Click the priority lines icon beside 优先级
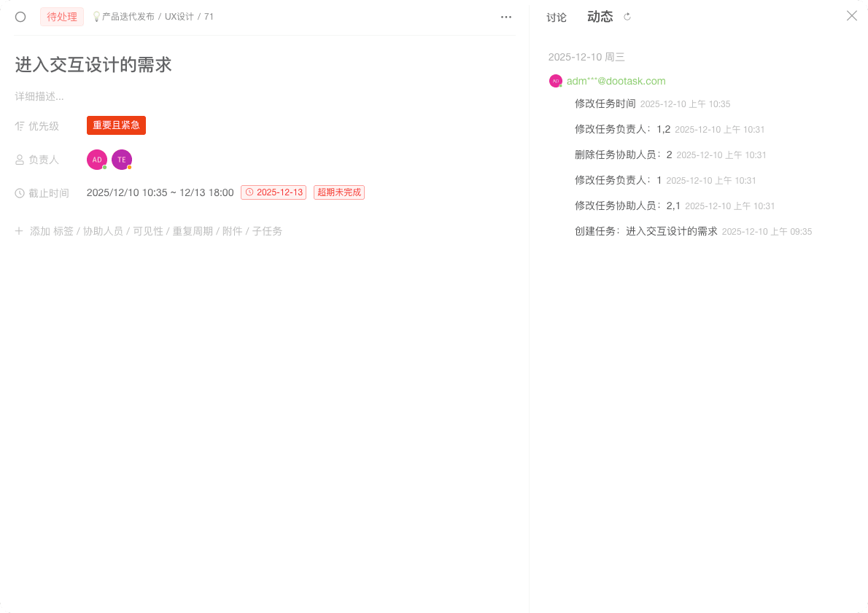This screenshot has height=613, width=868. point(20,125)
